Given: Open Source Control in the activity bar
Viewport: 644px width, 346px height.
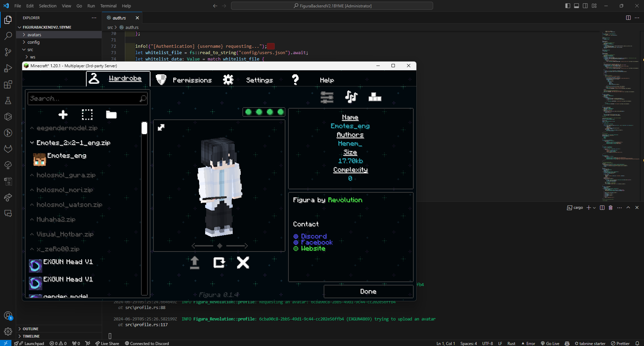Looking at the screenshot, I should coord(8,52).
